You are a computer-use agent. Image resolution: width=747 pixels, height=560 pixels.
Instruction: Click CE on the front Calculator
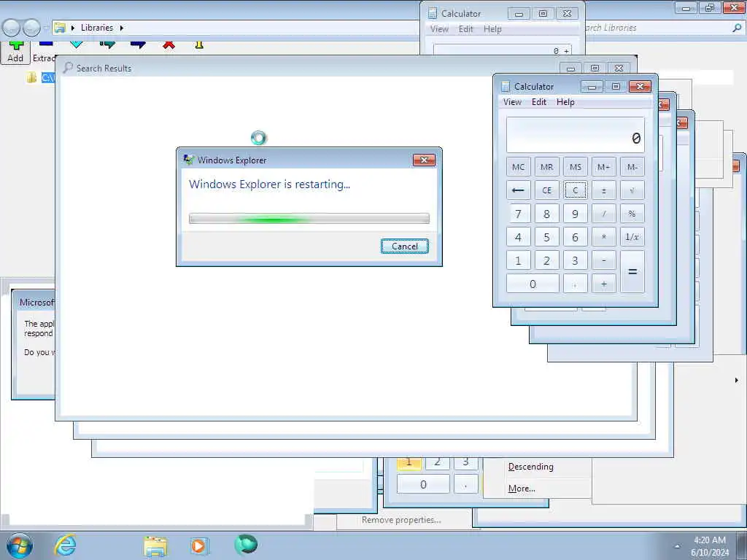click(547, 190)
